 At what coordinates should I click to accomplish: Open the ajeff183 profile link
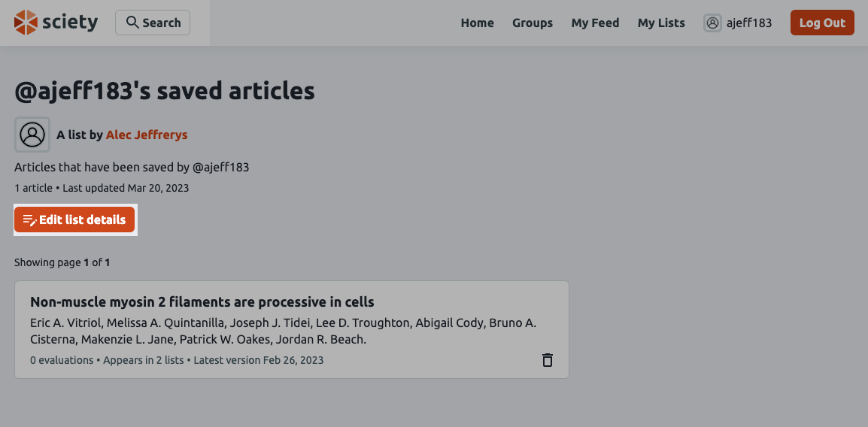click(748, 23)
